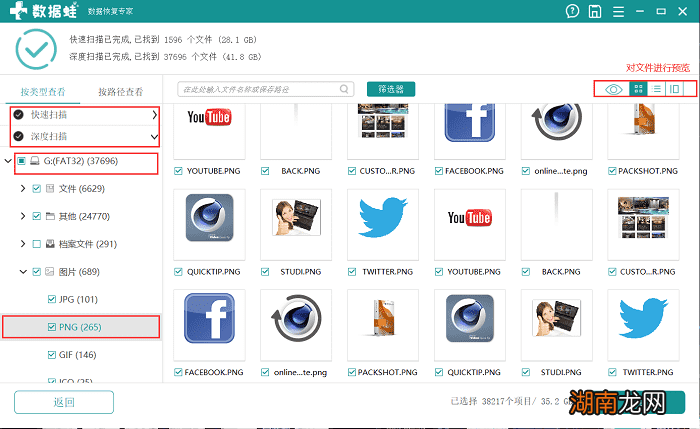This screenshot has width=700, height=429.
Task: Click the 返回 back button
Action: pos(64,402)
